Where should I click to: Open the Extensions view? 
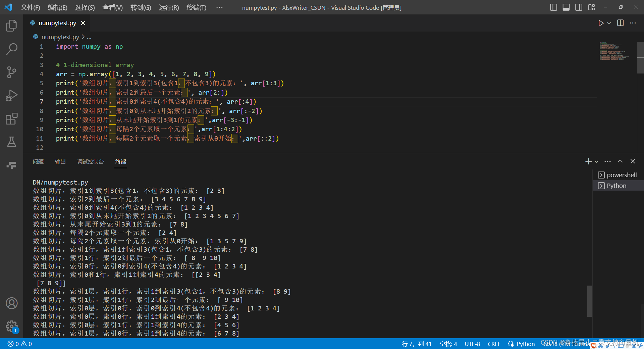coord(11,119)
